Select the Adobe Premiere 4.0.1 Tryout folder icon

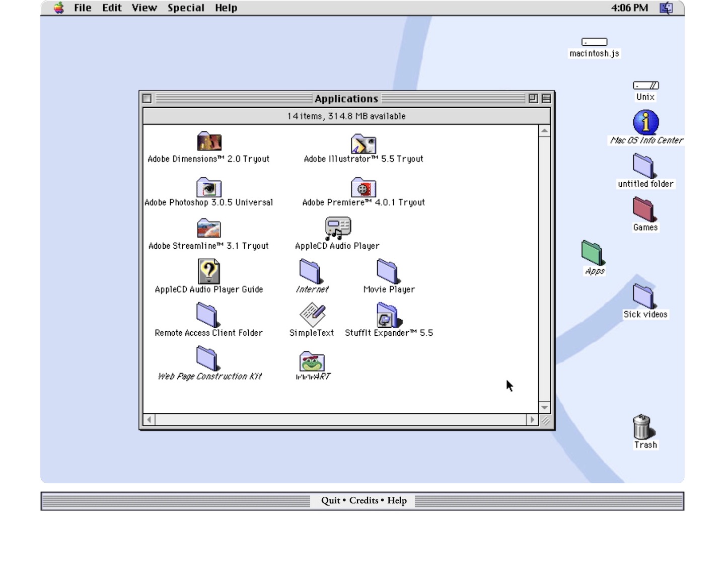364,187
